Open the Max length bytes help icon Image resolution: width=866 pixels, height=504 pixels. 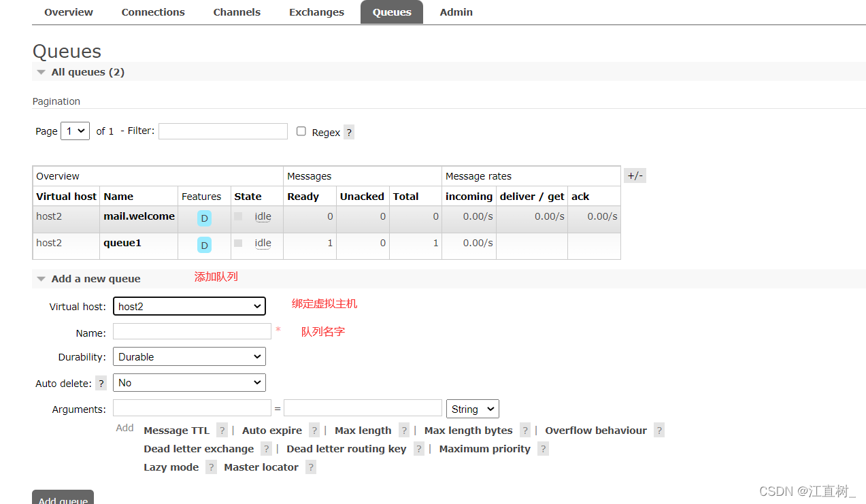(x=525, y=430)
